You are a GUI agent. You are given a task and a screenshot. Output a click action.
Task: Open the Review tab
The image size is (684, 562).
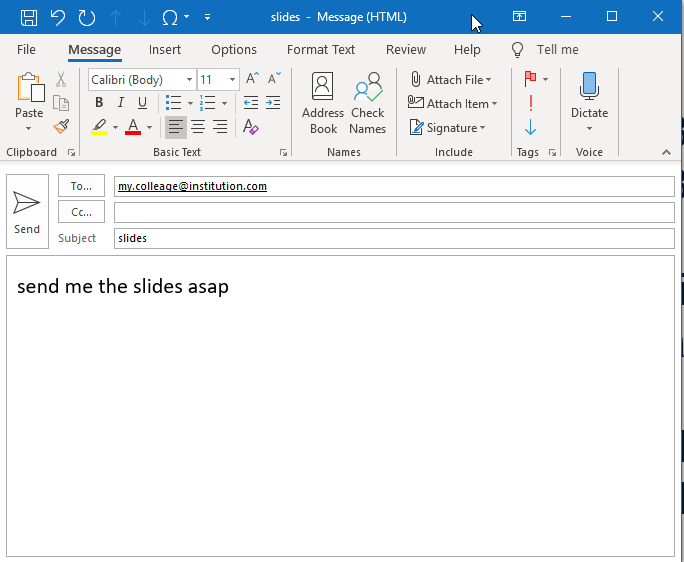point(406,50)
